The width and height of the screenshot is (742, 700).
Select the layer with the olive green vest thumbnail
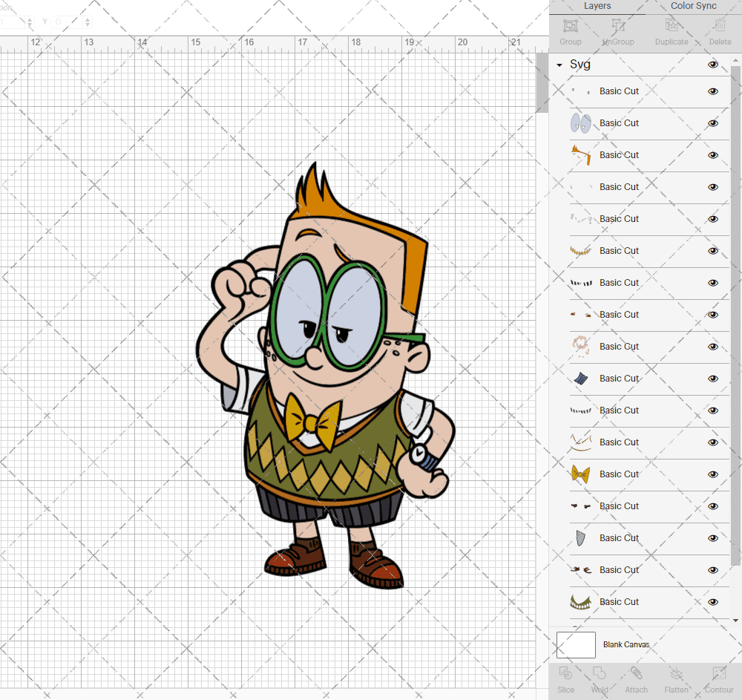coord(649,602)
